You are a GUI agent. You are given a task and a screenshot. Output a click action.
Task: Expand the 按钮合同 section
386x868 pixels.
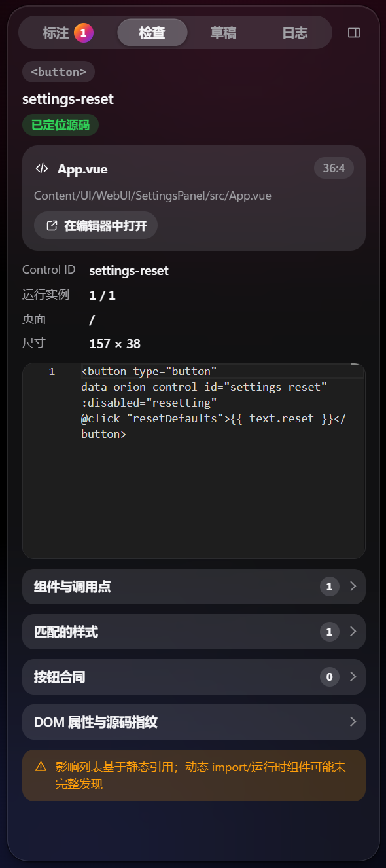tap(194, 677)
